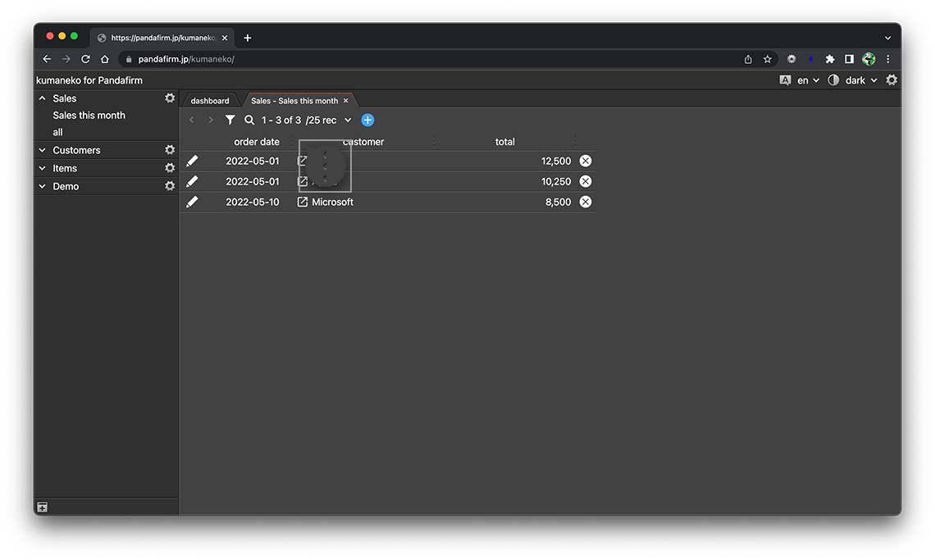Select the 'all' view under Sales

click(x=57, y=132)
